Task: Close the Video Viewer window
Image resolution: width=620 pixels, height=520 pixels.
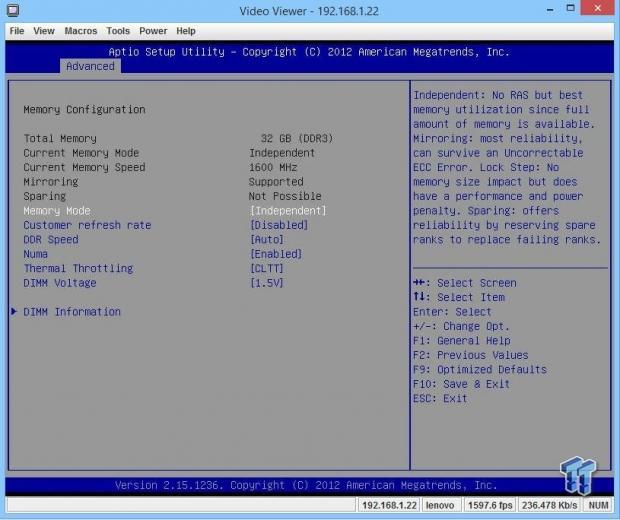Action: point(597,8)
